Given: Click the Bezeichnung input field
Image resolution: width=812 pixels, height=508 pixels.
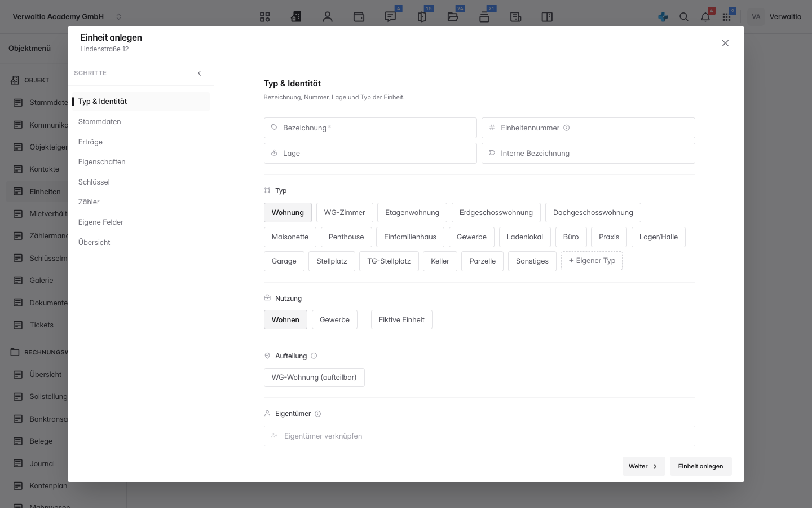Looking at the screenshot, I should (370, 128).
